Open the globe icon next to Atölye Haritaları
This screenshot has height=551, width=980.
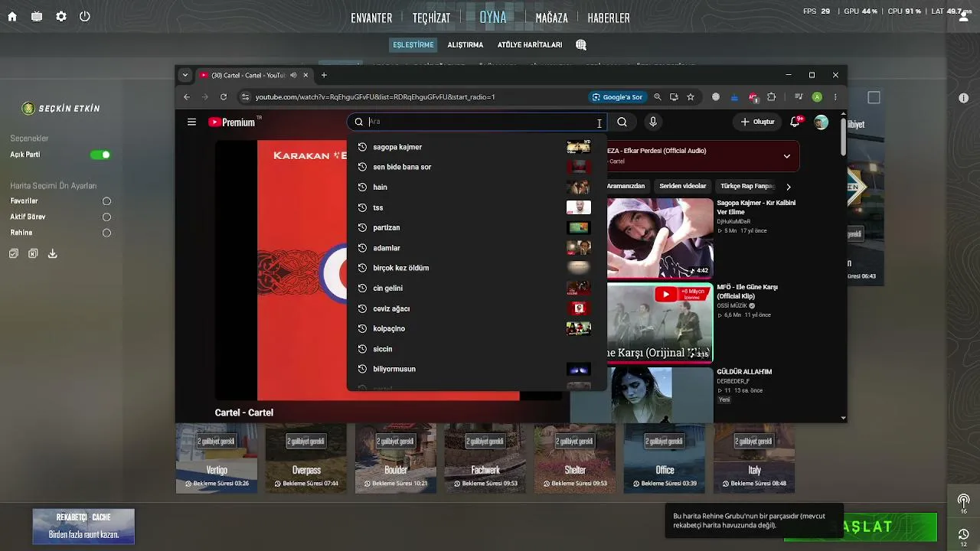[x=581, y=45]
